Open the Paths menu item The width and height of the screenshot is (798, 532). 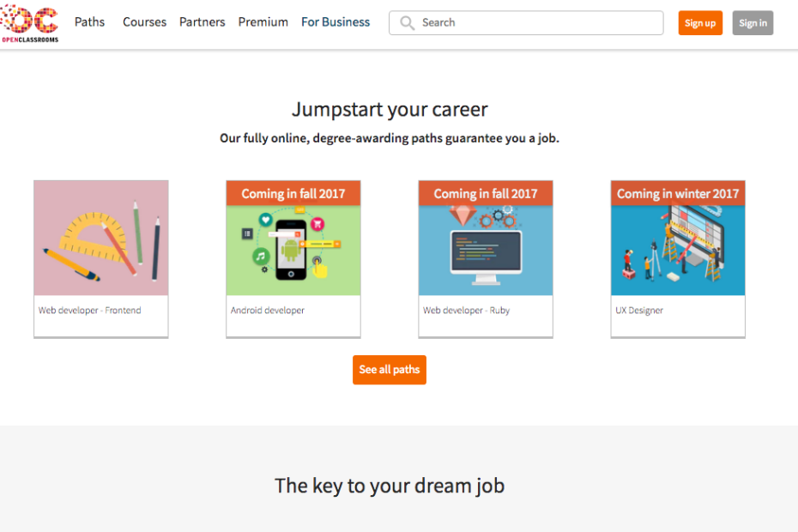tap(89, 22)
